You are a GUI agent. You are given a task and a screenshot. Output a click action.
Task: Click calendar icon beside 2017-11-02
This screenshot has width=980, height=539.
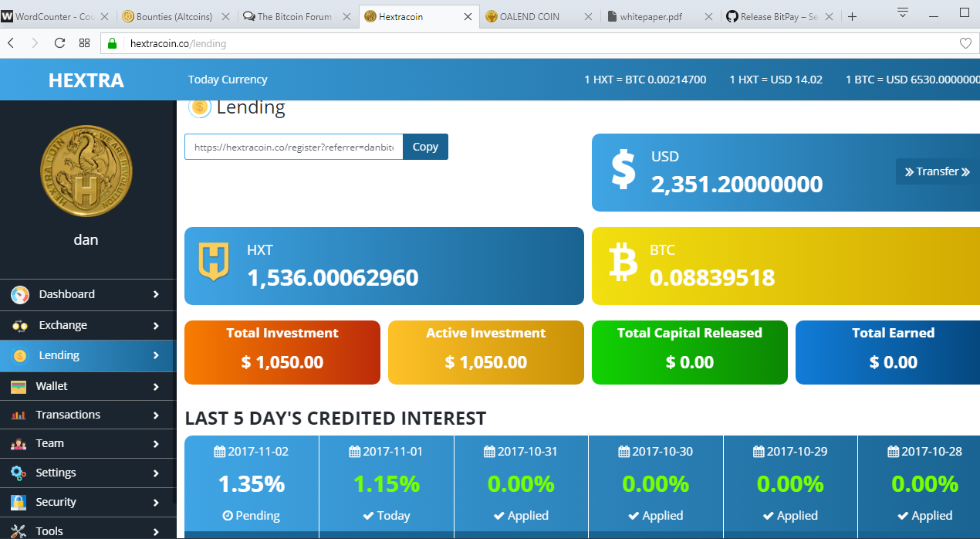[x=220, y=452]
